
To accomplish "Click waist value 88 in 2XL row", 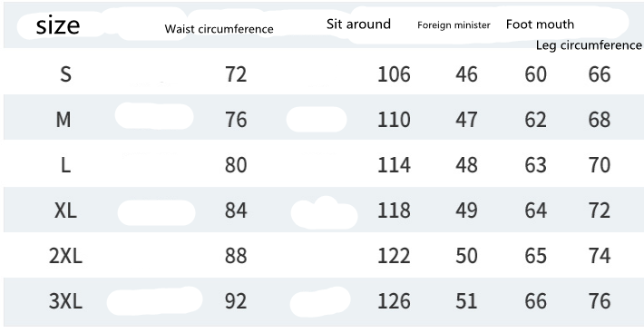I will coord(236,256).
